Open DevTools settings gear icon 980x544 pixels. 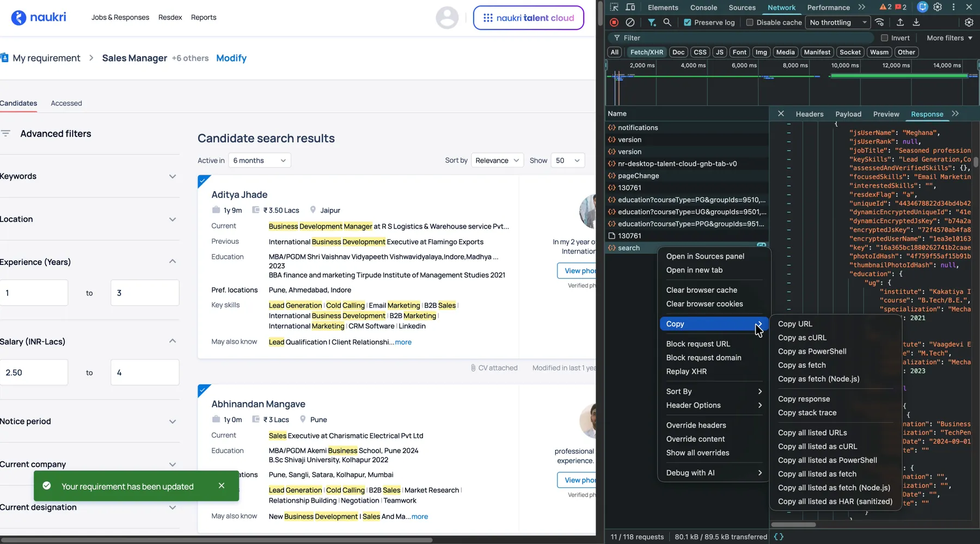click(938, 7)
